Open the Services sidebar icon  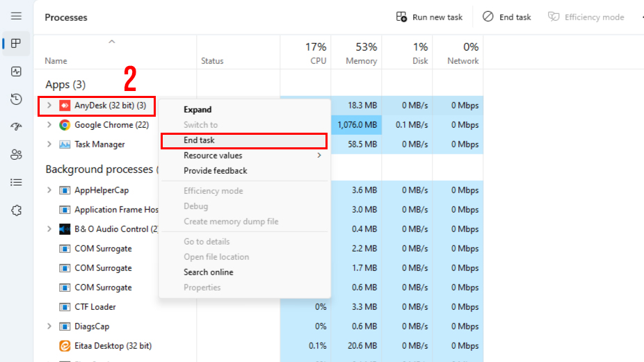tap(16, 210)
